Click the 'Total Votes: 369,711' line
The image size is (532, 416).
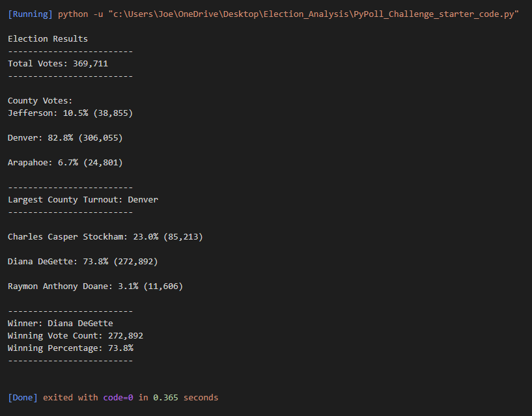pos(58,64)
